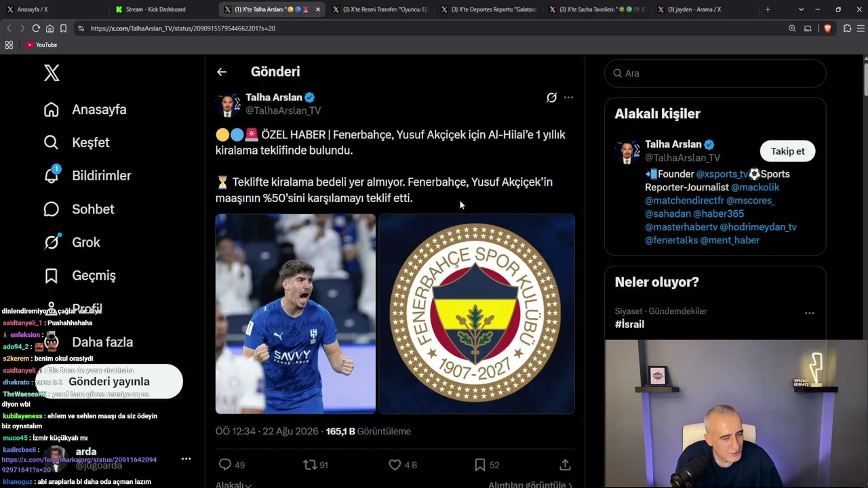Close the active X'te Talha Arslan tab

[317, 9]
